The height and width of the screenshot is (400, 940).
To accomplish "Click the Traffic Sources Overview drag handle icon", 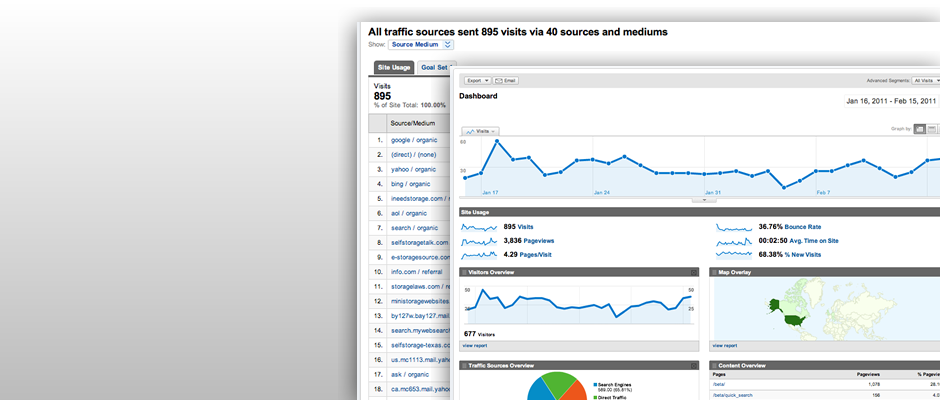I will tap(464, 365).
